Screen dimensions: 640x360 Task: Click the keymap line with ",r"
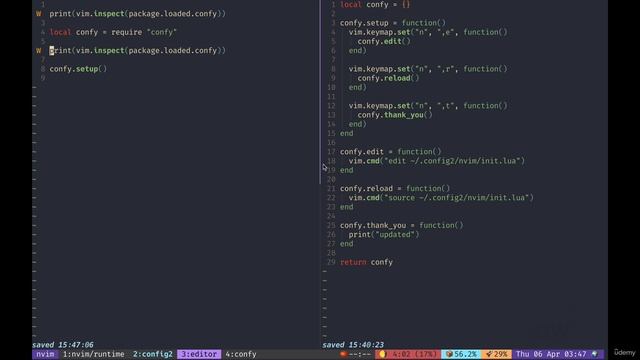(428, 69)
